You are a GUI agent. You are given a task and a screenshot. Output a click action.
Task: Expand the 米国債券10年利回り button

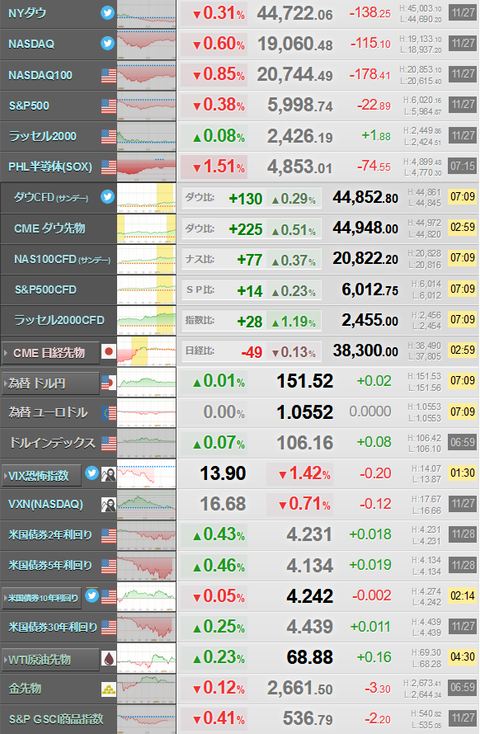[x=42, y=598]
